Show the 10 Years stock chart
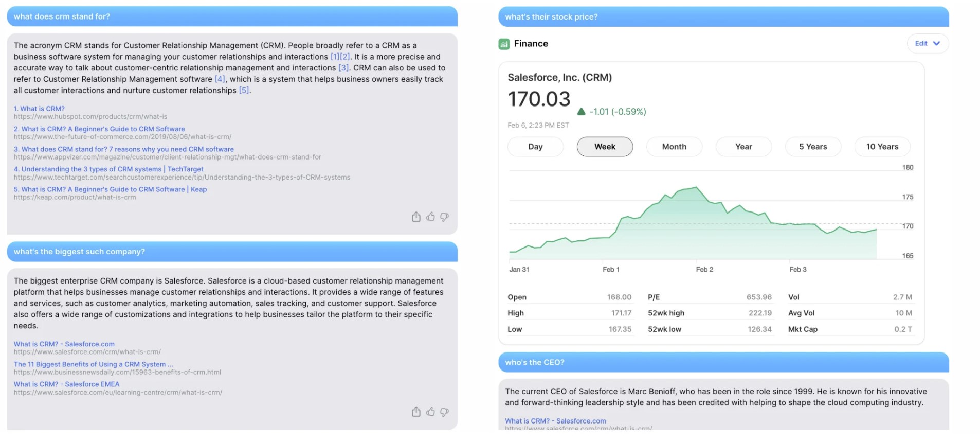Image resolution: width=980 pixels, height=441 pixels. 882,147
